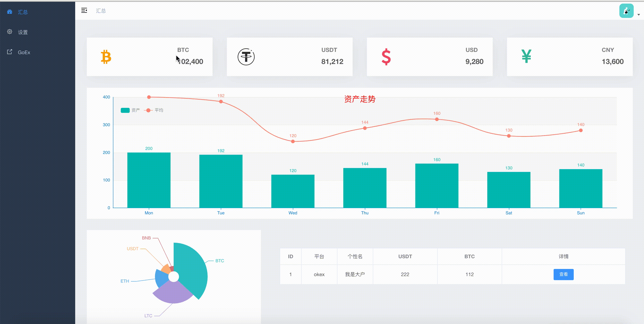
Task: Click the settings gear icon in sidebar
Action: 9,32
